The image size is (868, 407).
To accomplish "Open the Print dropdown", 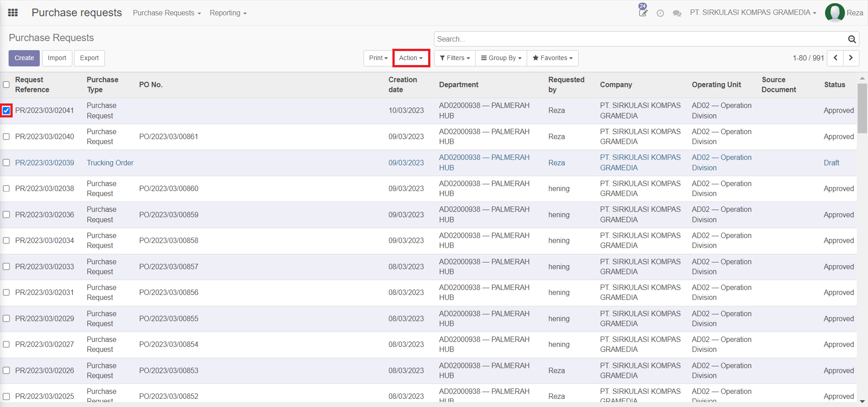I will [378, 58].
